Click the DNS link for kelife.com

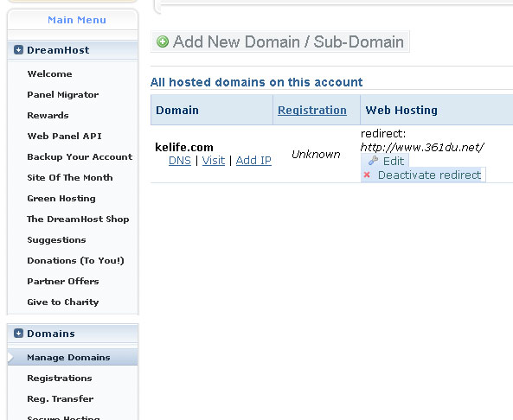coord(180,161)
